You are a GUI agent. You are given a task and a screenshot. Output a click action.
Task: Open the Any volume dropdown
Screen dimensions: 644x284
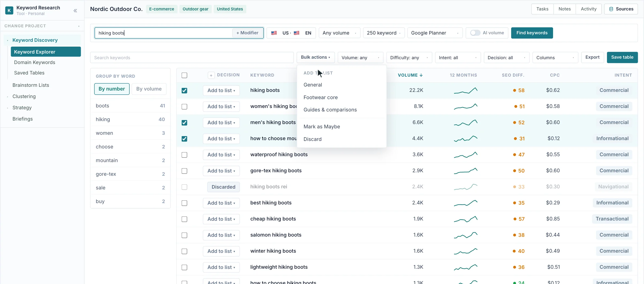pos(339,33)
